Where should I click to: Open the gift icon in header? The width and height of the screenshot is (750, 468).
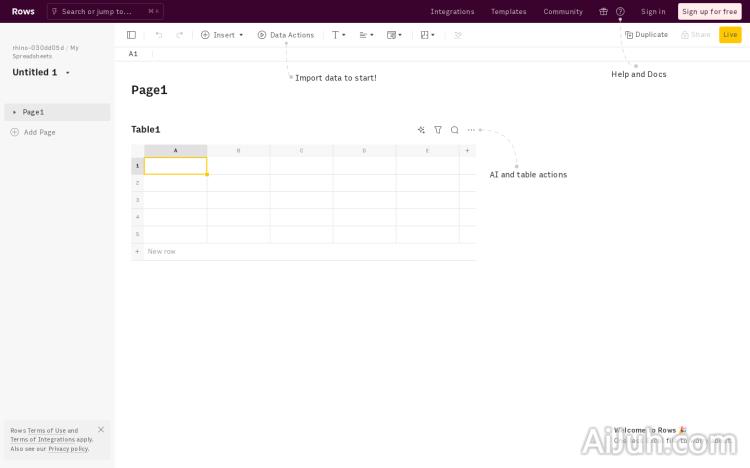coord(603,12)
